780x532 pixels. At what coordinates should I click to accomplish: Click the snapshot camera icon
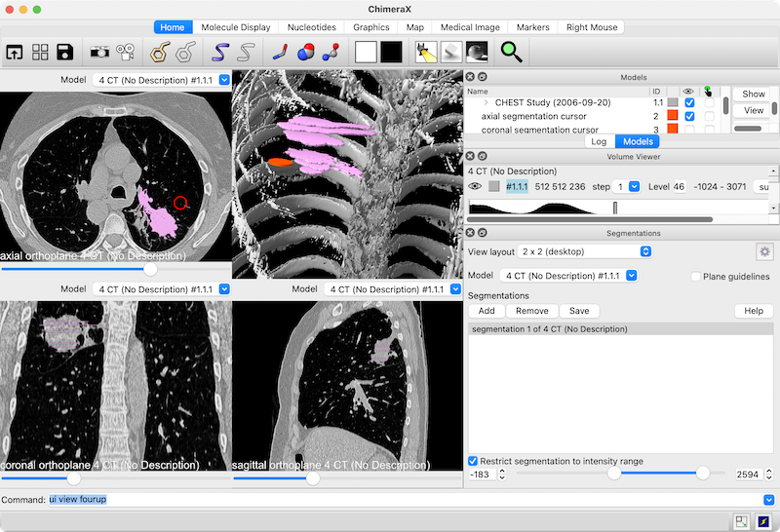(x=99, y=52)
